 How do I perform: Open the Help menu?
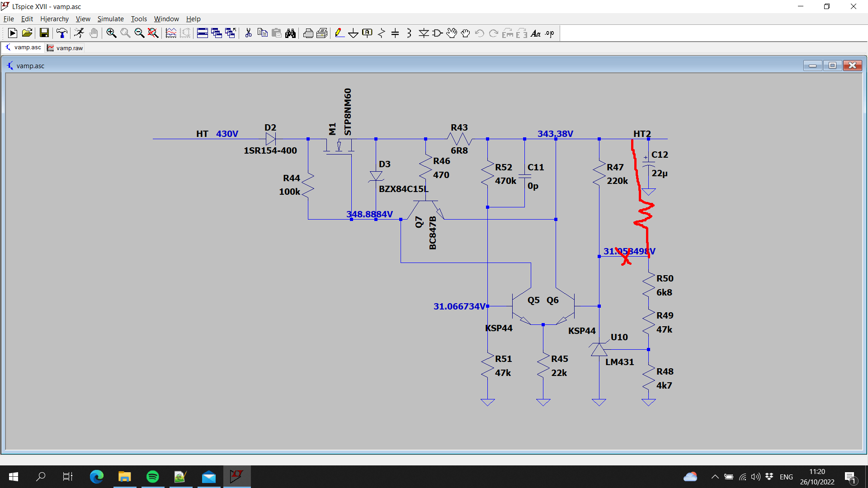(x=193, y=19)
